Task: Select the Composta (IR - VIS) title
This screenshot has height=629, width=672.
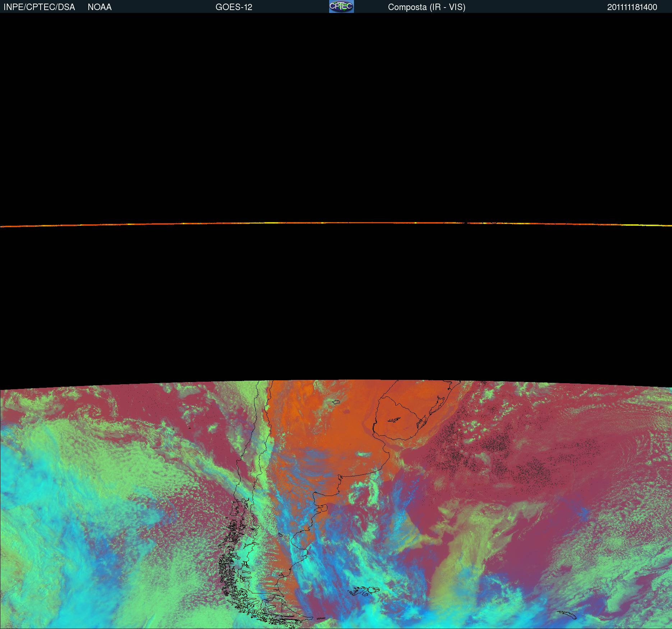Action: click(426, 7)
